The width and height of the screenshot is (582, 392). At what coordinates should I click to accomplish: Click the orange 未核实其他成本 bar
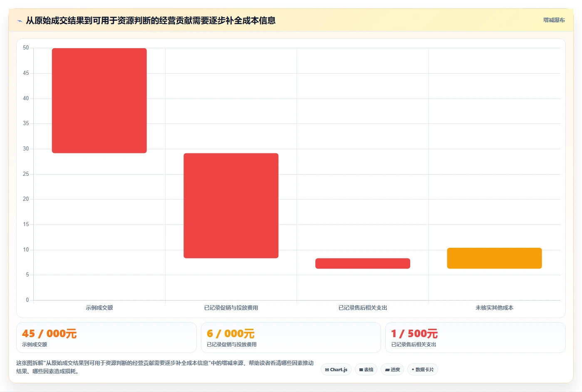tap(494, 258)
